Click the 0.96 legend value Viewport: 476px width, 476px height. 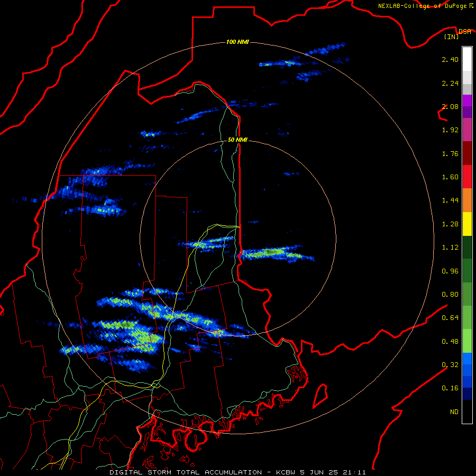pos(450,271)
